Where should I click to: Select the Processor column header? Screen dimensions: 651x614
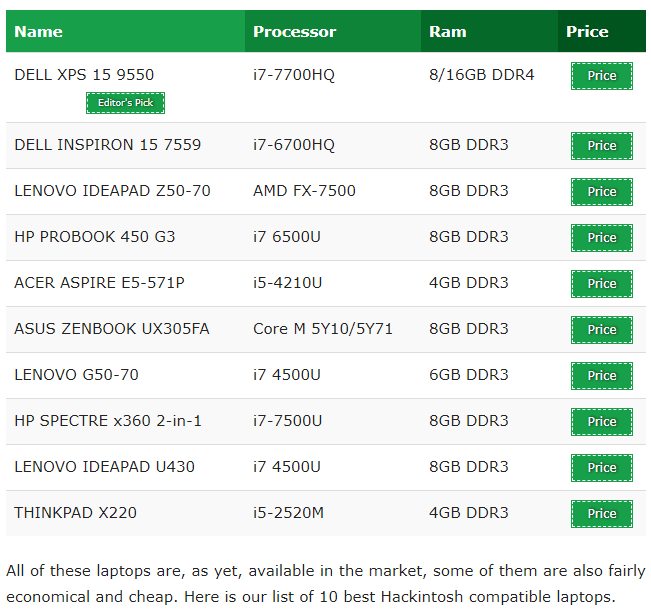click(294, 32)
